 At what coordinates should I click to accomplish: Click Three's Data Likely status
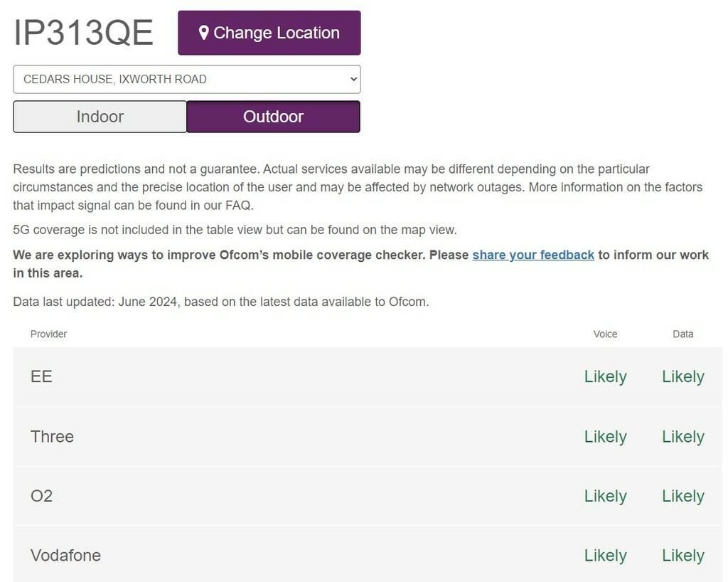coord(682,436)
